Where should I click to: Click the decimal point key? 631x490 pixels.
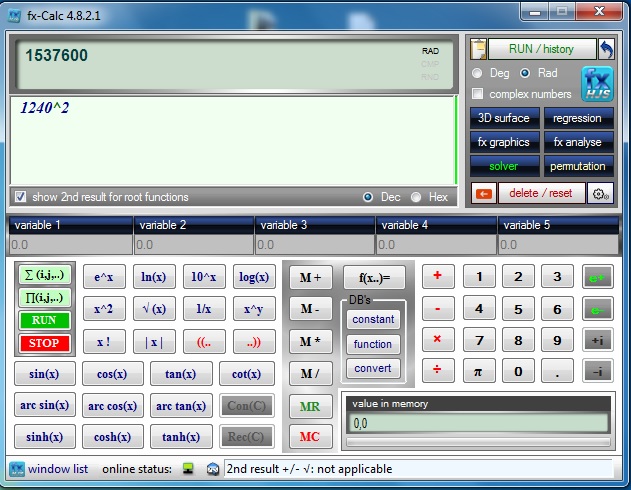[x=557, y=371]
